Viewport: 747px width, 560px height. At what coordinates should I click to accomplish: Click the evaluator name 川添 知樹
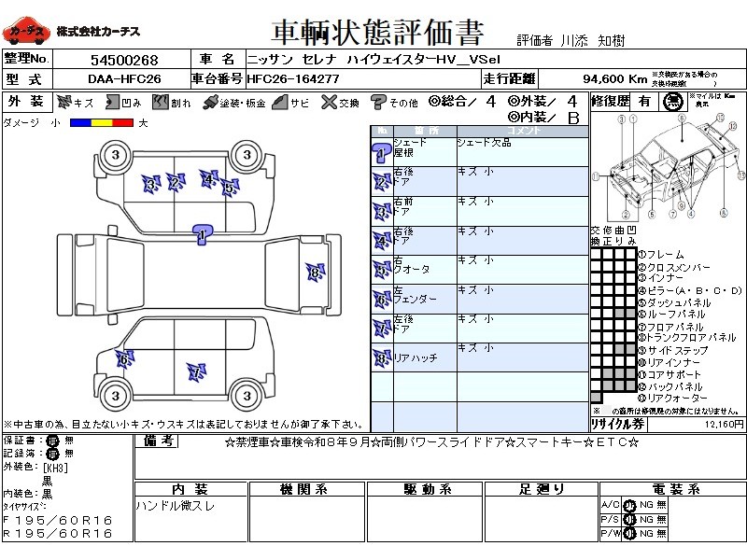pyautogui.click(x=593, y=41)
